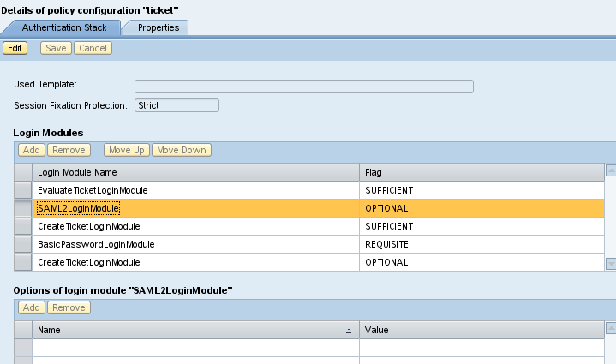Click Move Down in Login Modules toolbar

[181, 150]
